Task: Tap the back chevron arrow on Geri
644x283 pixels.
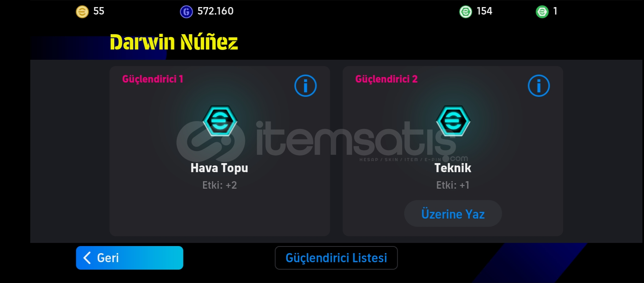Action: [87, 258]
